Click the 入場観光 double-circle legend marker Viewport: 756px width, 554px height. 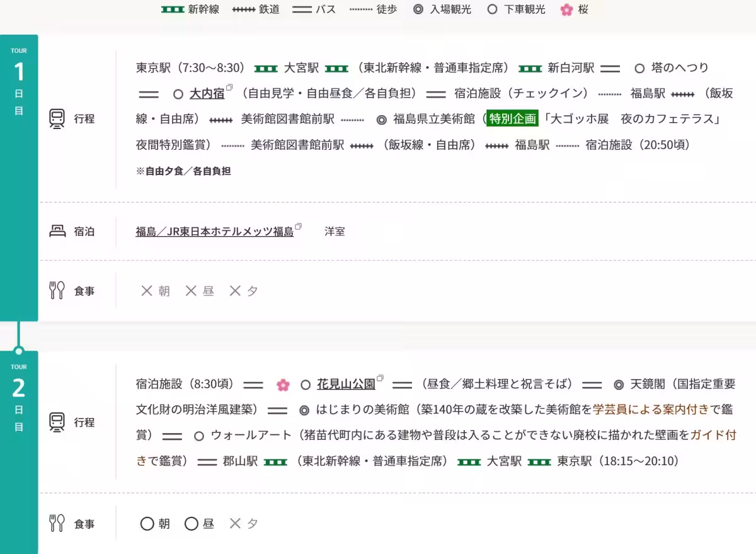click(417, 9)
